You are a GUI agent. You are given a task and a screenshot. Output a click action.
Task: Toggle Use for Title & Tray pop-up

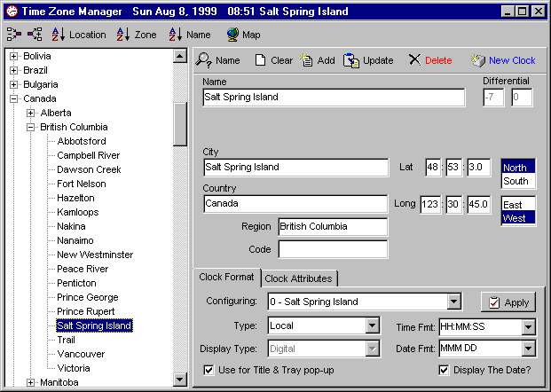209,370
